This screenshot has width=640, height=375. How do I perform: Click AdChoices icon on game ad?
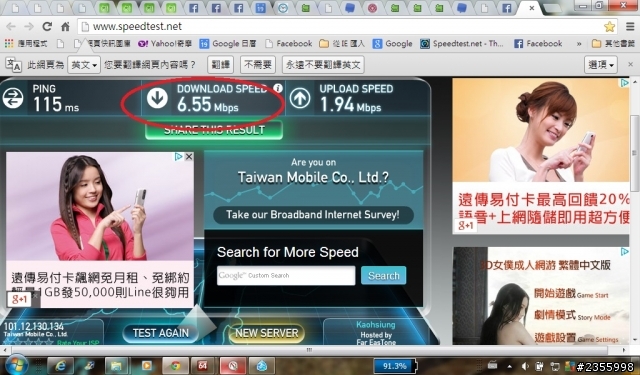(x=624, y=252)
